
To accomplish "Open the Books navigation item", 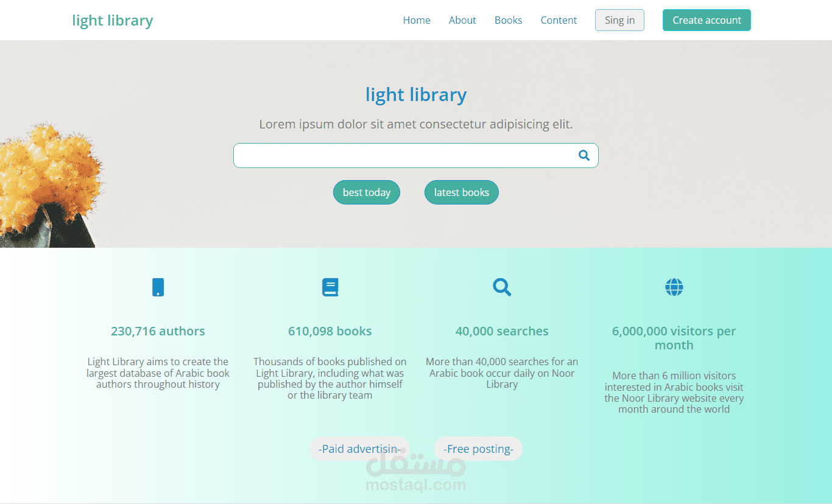I will tap(508, 20).
